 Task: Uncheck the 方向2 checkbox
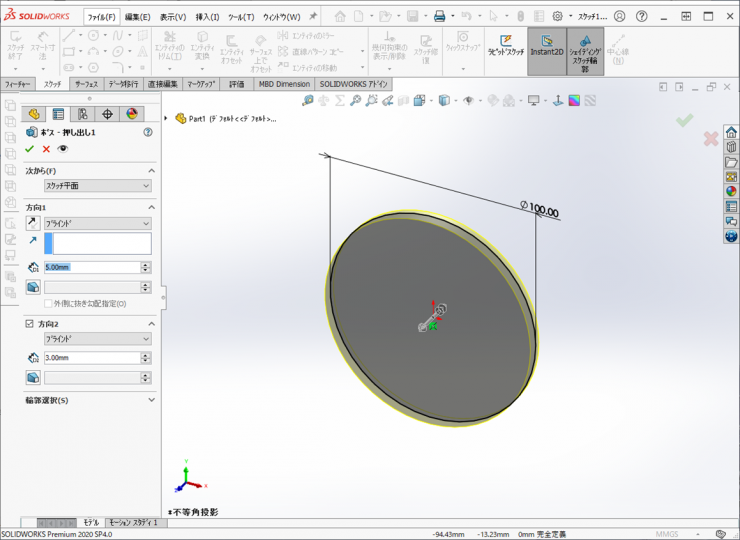point(29,324)
